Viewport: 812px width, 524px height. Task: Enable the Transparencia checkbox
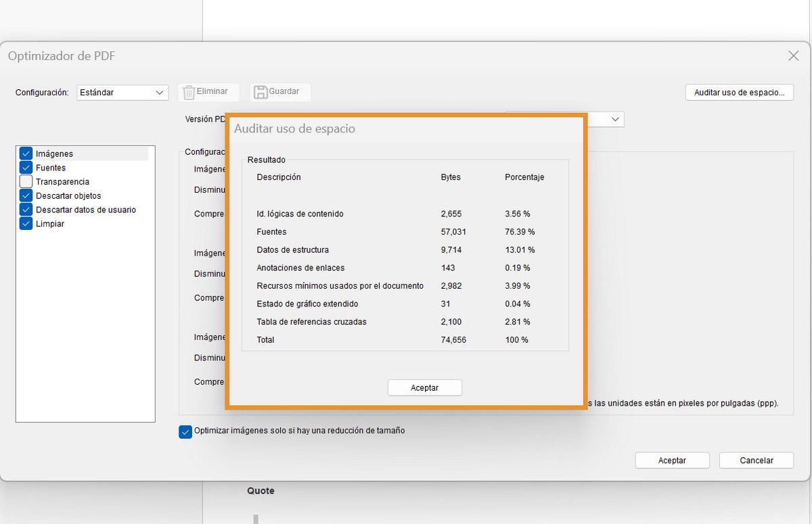pos(25,181)
